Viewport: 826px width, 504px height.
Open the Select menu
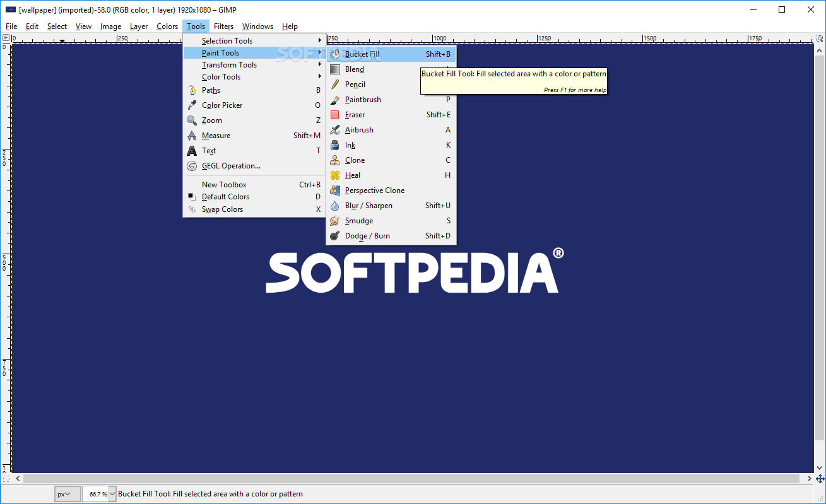coord(57,26)
